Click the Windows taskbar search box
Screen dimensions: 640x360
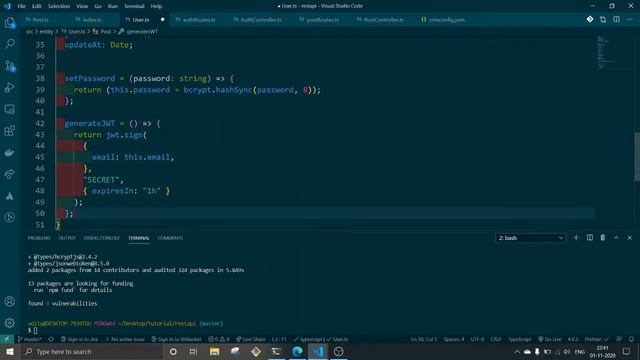pyautogui.click(x=91, y=351)
